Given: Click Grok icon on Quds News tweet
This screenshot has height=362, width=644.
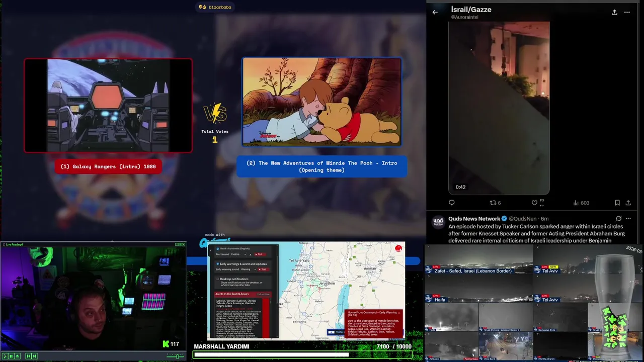Looking at the screenshot, I should pos(618,219).
